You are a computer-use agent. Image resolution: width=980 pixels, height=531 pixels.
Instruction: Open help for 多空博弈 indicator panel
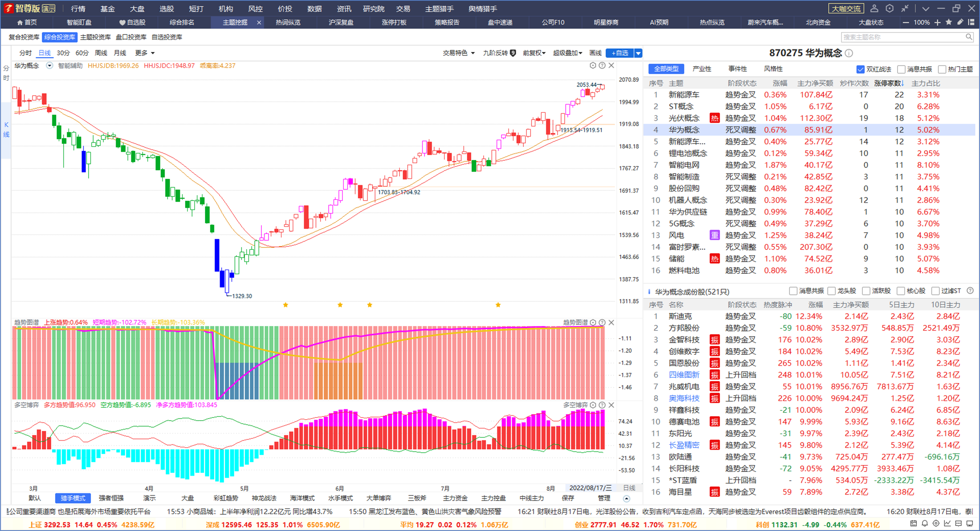(x=602, y=405)
